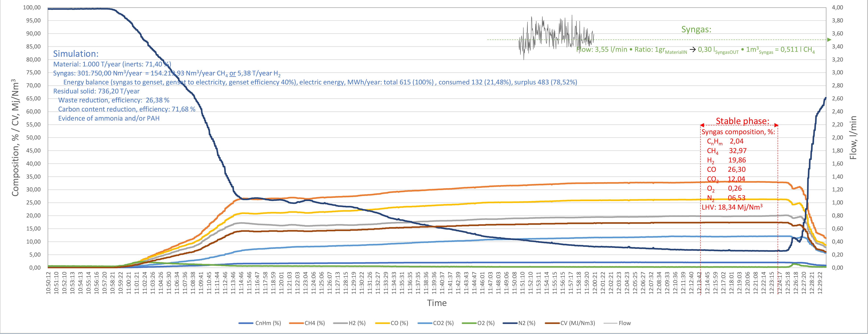Click the black arrow in the ratio formula
The image size is (868, 334).
(x=693, y=50)
